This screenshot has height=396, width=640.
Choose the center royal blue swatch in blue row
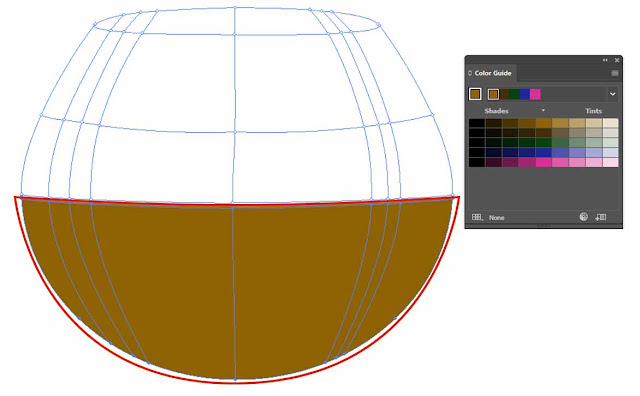click(x=543, y=152)
